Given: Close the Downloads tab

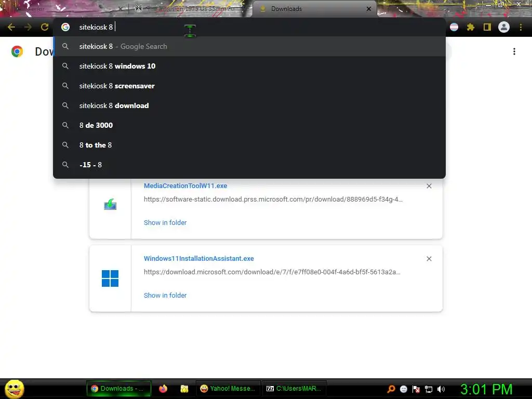Looking at the screenshot, I should click(369, 9).
